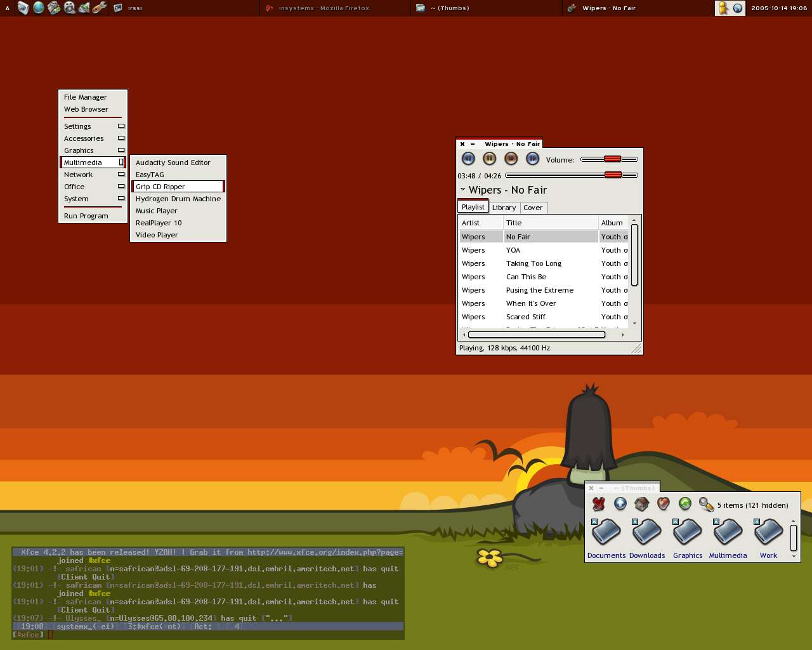This screenshot has width=812, height=650.
Task: Click the green-arrow launcher in top panel
Action: click(84, 8)
